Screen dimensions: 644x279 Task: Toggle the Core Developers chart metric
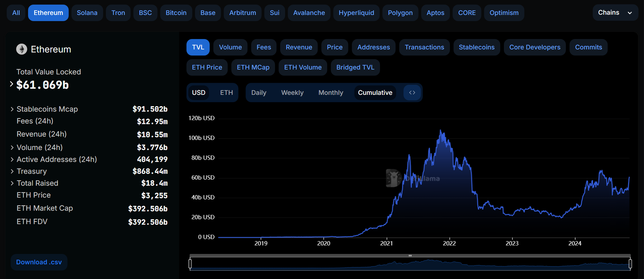click(x=535, y=47)
